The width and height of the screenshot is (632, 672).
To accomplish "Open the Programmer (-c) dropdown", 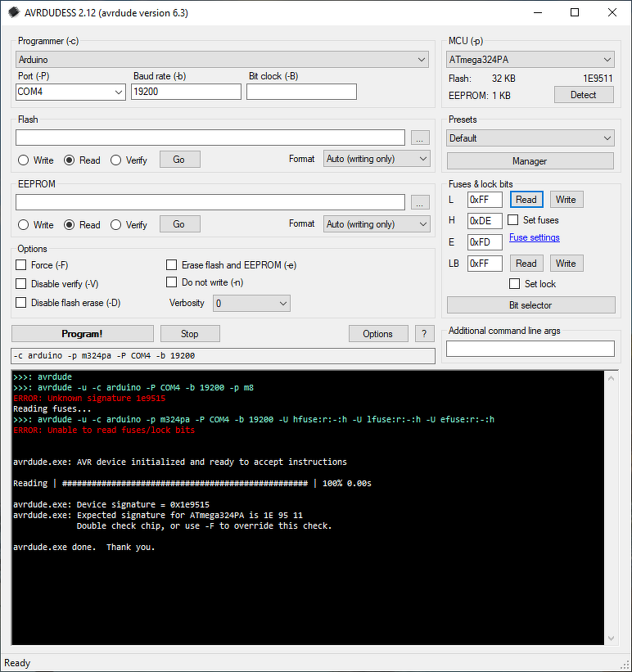I will (x=222, y=60).
